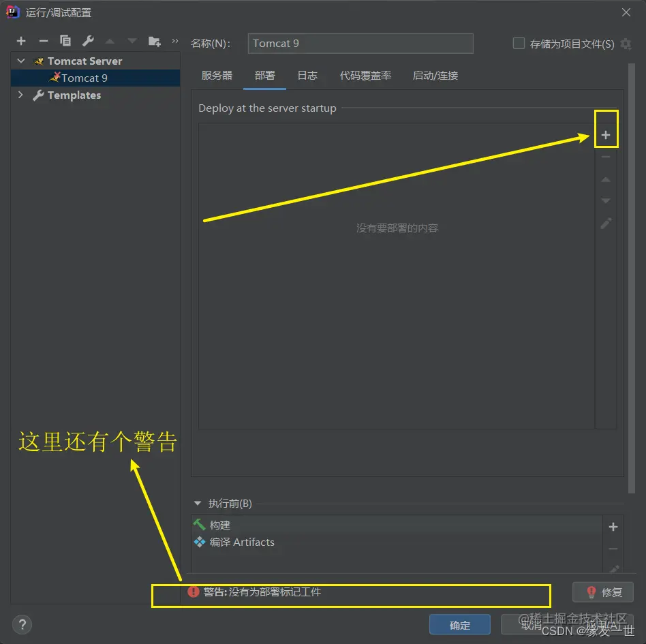Switch to the 服务器 tab

pos(216,76)
